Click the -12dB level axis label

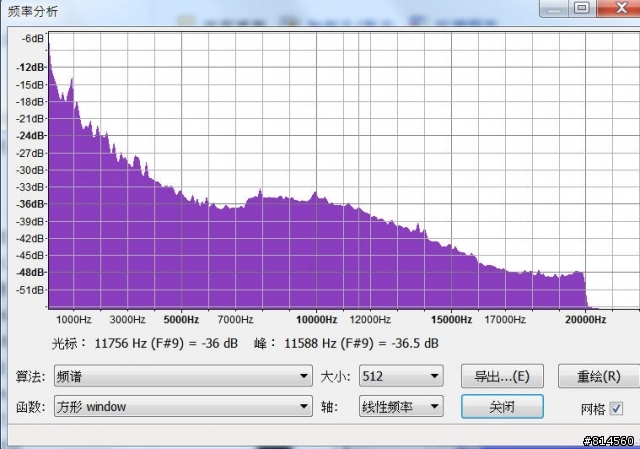tap(31, 67)
